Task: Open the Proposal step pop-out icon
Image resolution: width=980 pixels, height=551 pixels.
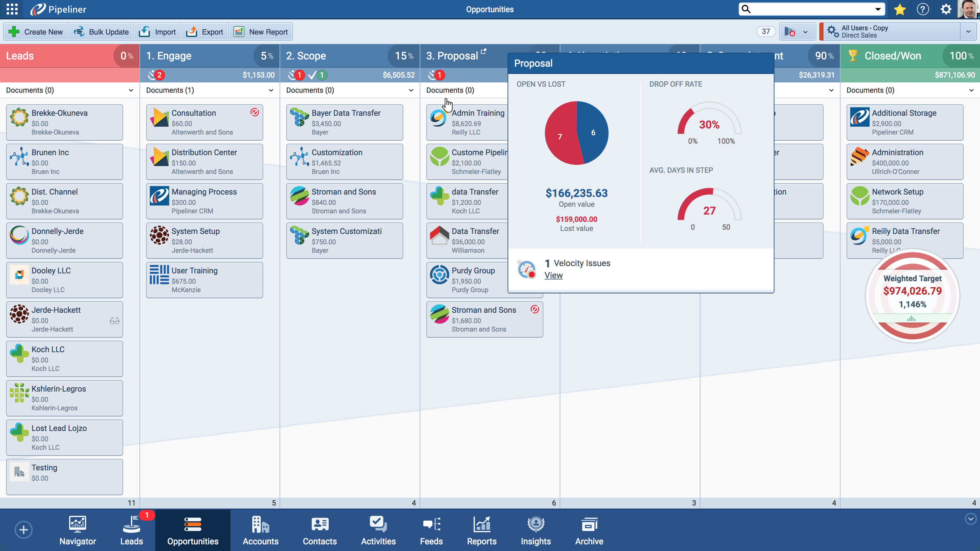Action: pos(484,51)
